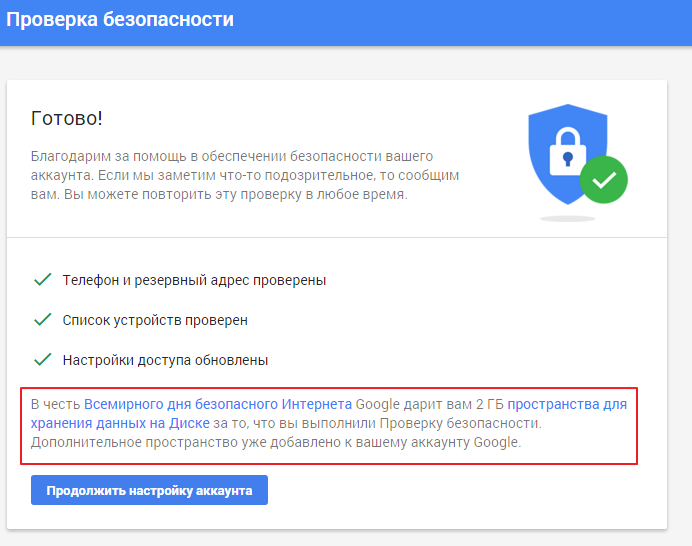Click the "Продолжить настройку аккаунта" button

(149, 490)
